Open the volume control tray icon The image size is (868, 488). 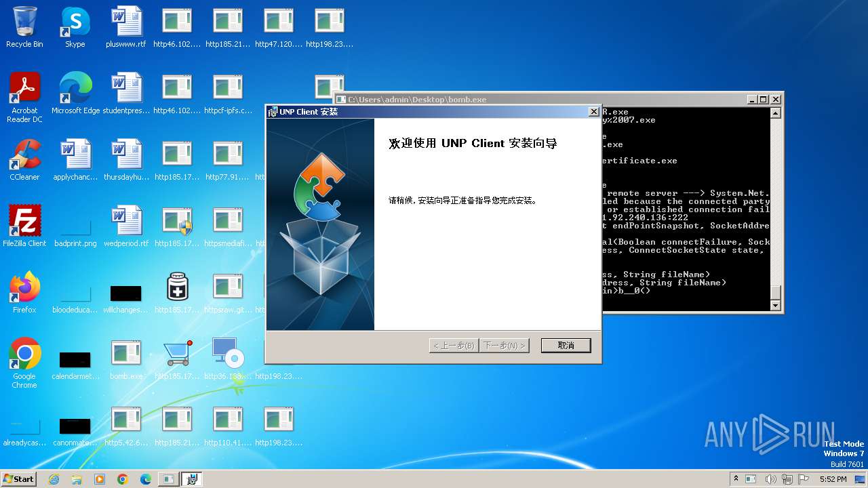coord(770,479)
